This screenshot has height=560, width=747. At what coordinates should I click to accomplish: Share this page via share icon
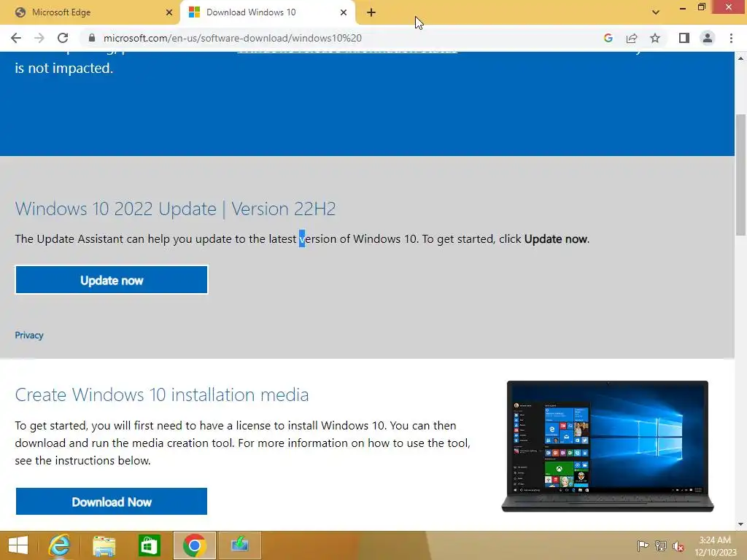point(632,38)
